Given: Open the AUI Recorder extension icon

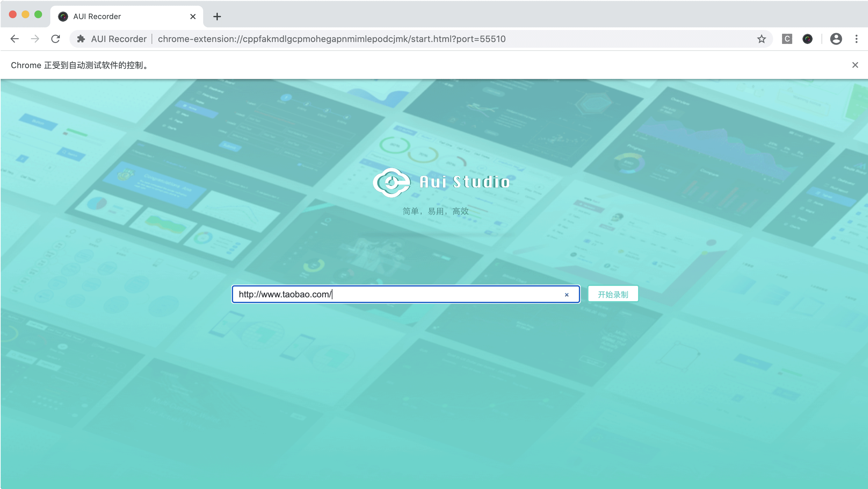Looking at the screenshot, I should [808, 39].
